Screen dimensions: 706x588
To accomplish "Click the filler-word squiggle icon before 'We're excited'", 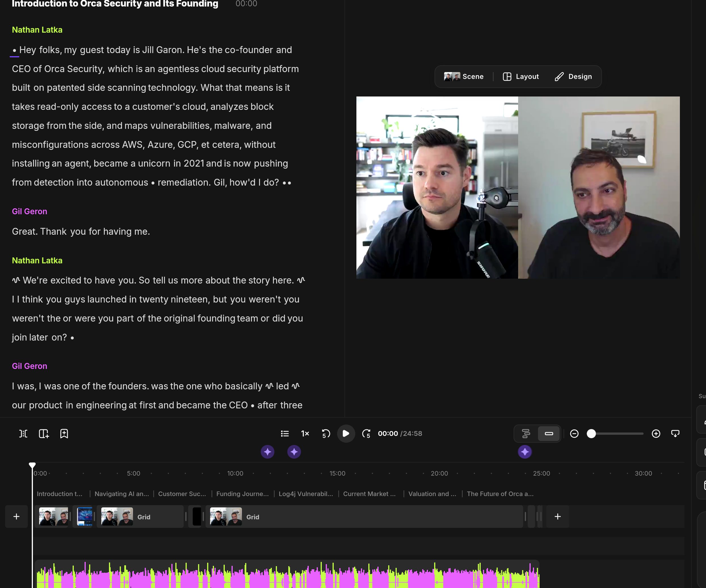I will coord(16,280).
